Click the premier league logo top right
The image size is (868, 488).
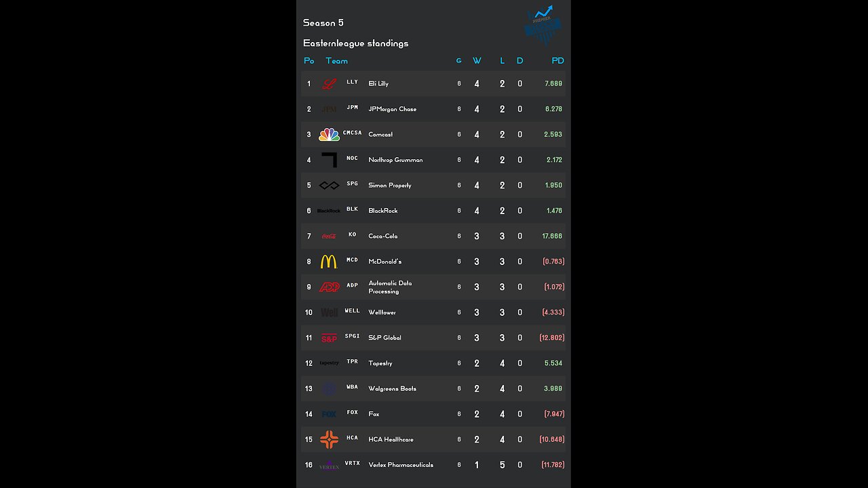pos(543,25)
